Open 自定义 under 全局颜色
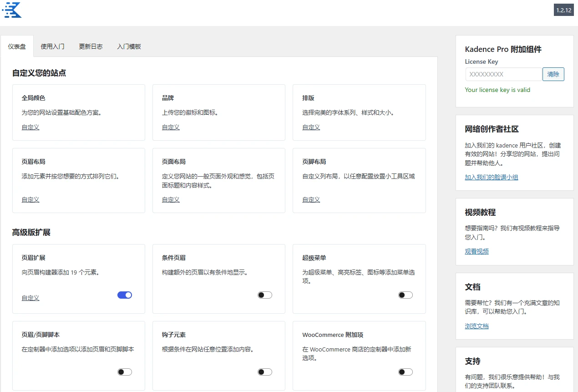Screen dimensions: 578x392 pyautogui.click(x=30, y=127)
